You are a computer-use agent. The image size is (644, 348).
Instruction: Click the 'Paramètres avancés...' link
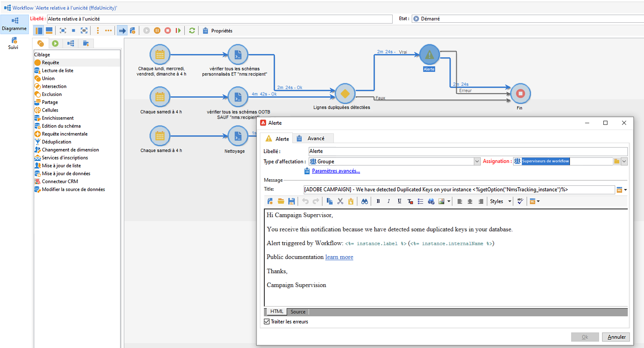[x=336, y=171]
